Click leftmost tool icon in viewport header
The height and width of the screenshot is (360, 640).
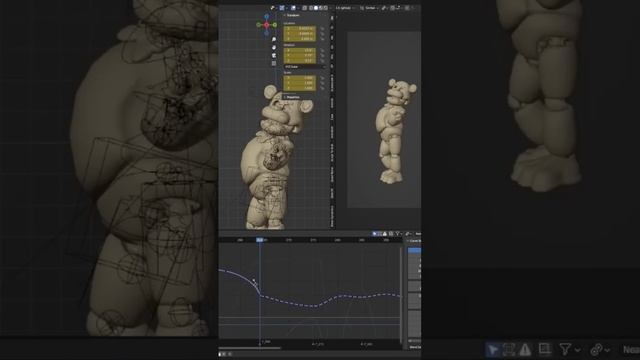click(272, 8)
